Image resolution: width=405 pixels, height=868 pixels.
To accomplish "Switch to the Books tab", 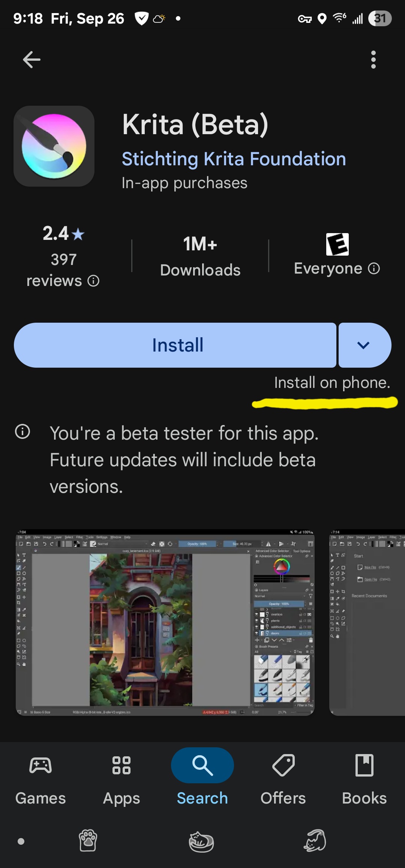I will pyautogui.click(x=364, y=780).
